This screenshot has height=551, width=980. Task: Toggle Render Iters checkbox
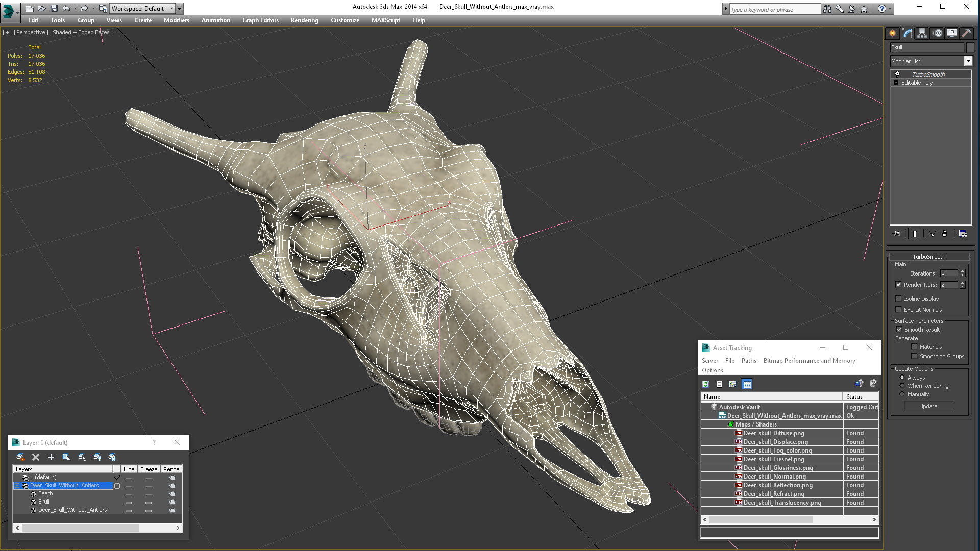coord(898,285)
